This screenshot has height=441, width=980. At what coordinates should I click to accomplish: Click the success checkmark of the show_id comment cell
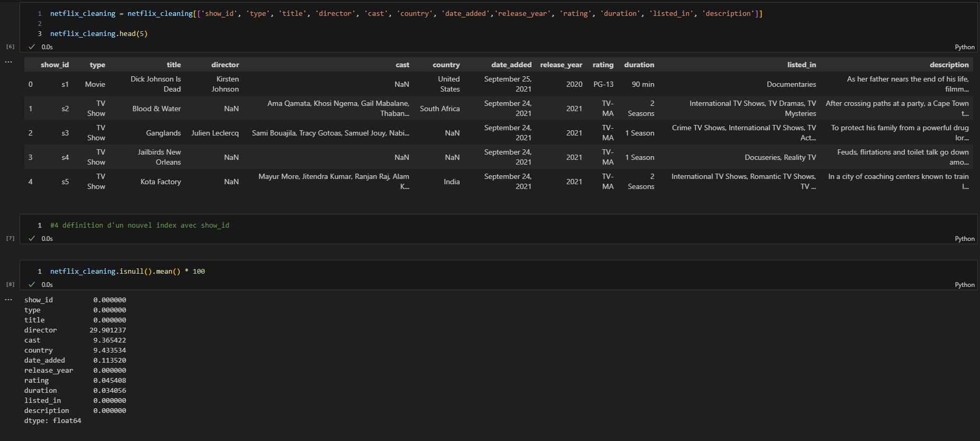(32, 239)
